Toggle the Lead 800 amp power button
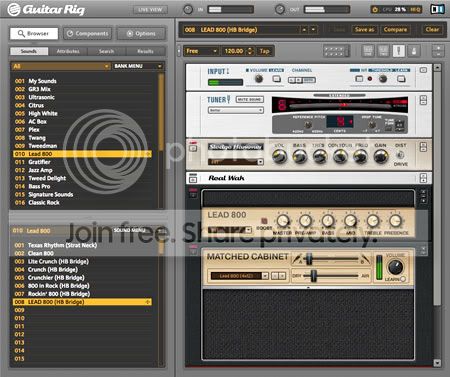 [x=193, y=194]
